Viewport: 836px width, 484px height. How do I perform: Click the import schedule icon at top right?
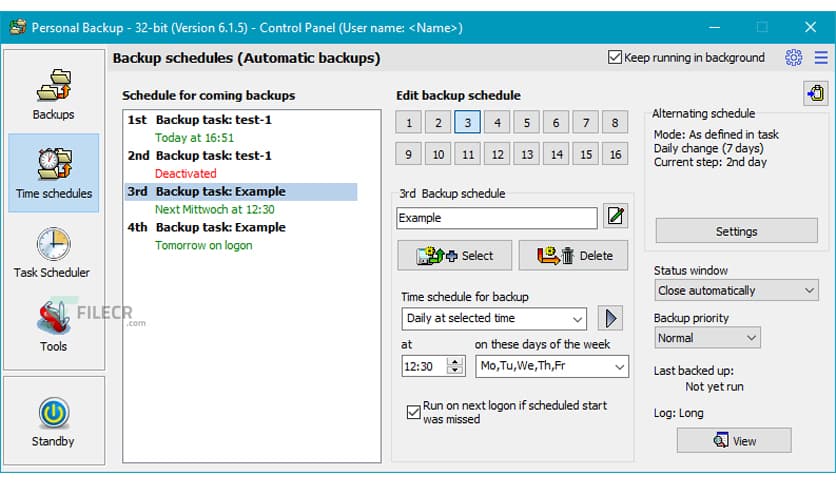click(x=815, y=94)
